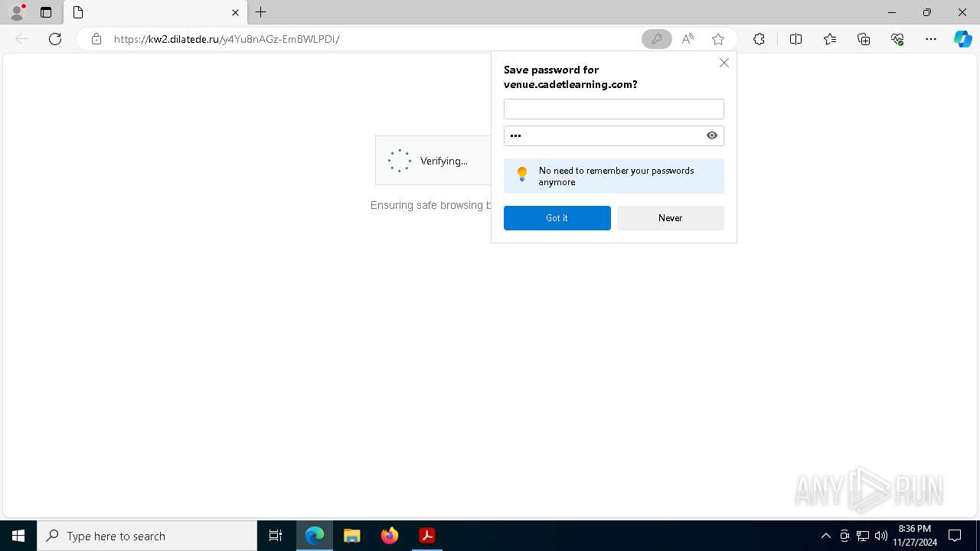Select the current browser tab
Image resolution: width=980 pixels, height=551 pixels.
(x=155, y=12)
